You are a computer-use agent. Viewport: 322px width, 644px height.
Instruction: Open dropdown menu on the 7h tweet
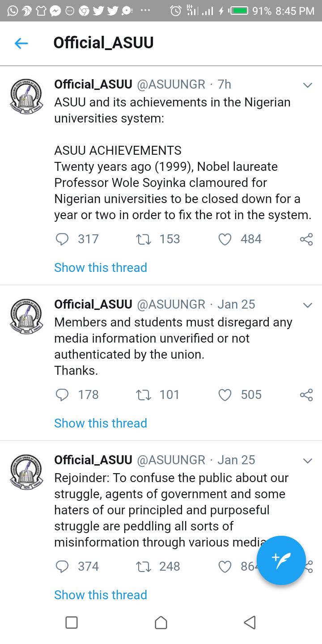click(307, 85)
